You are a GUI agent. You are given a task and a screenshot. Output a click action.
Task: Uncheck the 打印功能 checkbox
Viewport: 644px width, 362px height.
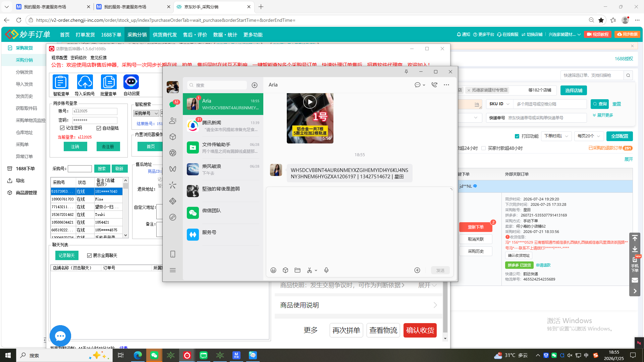[517, 136]
